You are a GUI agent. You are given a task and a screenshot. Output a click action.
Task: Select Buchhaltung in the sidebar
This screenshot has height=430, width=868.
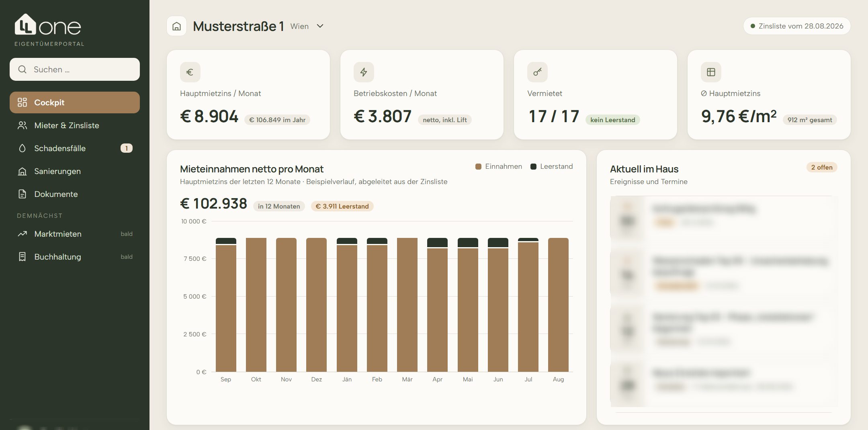click(x=75, y=257)
